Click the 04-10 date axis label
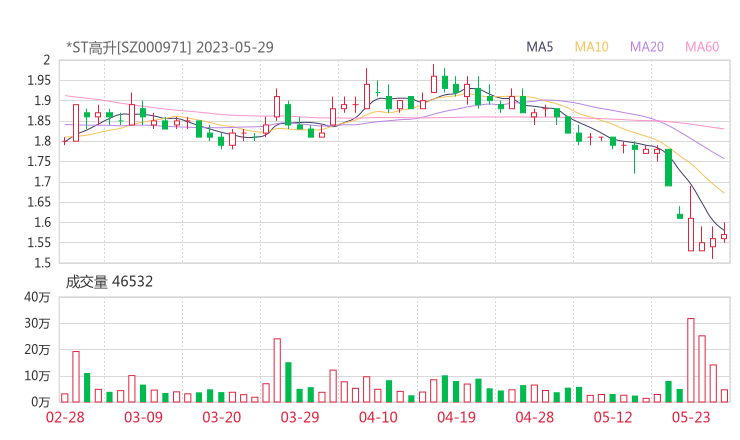Screen dimensions: 740x440 pyautogui.click(x=377, y=417)
